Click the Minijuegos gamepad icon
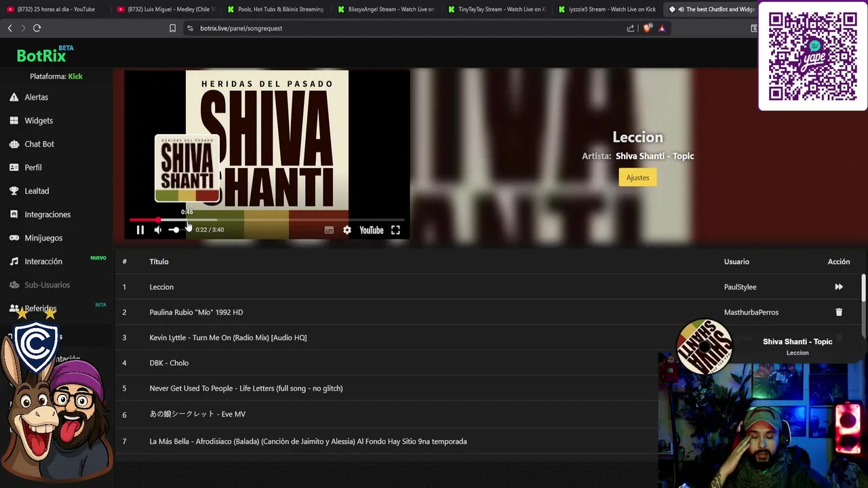 coord(14,238)
